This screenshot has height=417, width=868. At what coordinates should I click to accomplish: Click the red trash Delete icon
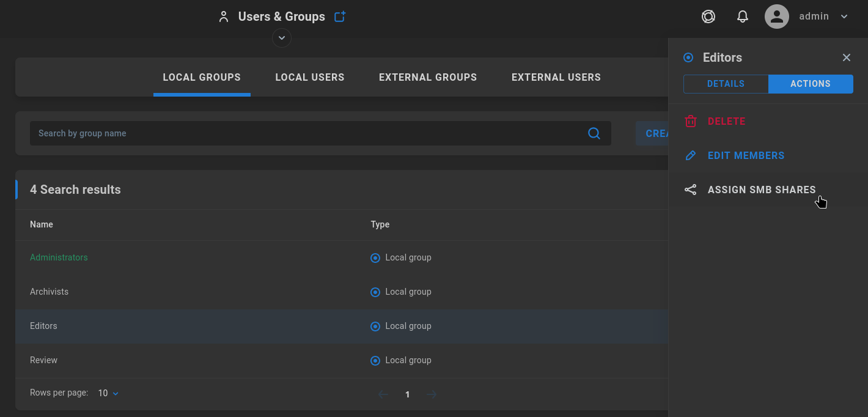tap(691, 121)
